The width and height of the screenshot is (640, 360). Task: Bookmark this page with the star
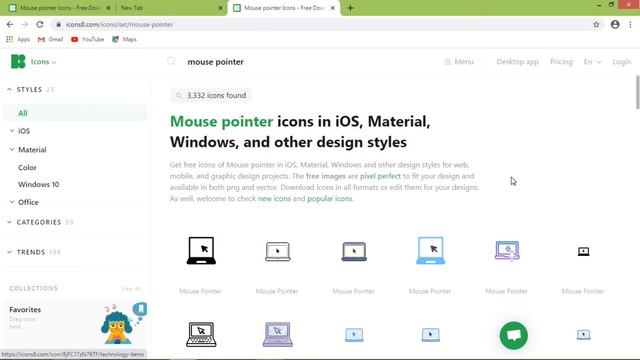coord(596,24)
